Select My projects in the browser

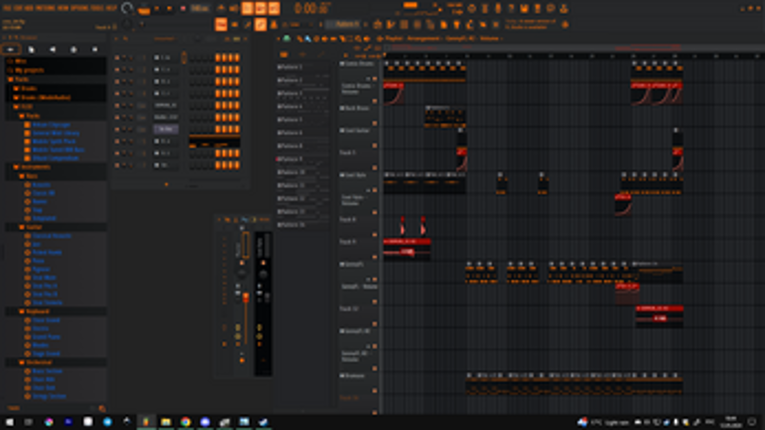click(x=29, y=70)
